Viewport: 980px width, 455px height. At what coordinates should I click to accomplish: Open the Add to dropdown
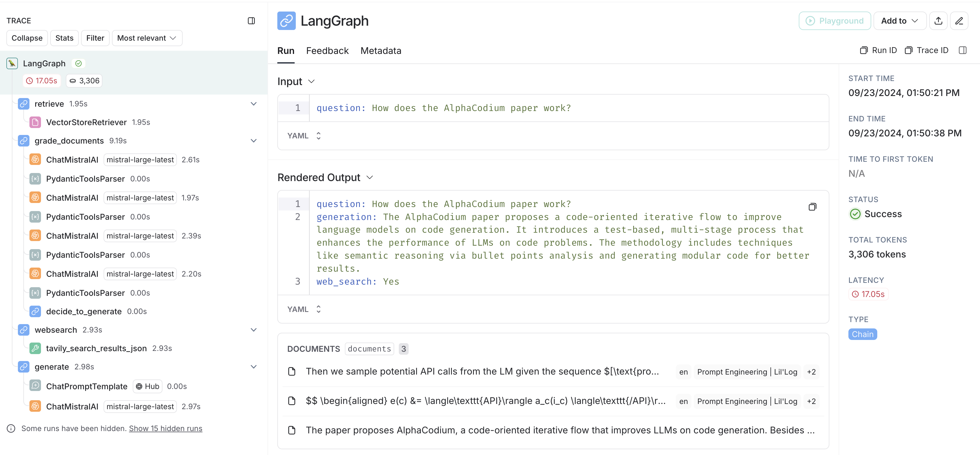tap(899, 21)
